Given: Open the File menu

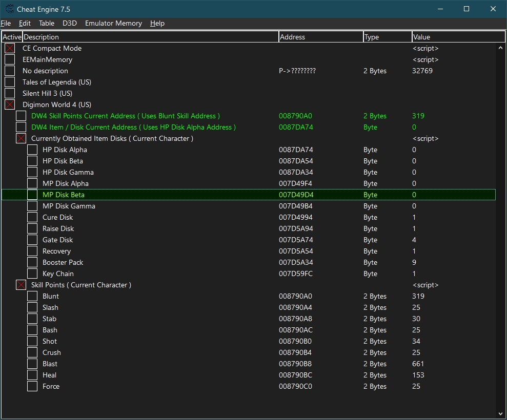Looking at the screenshot, I should (x=6, y=23).
